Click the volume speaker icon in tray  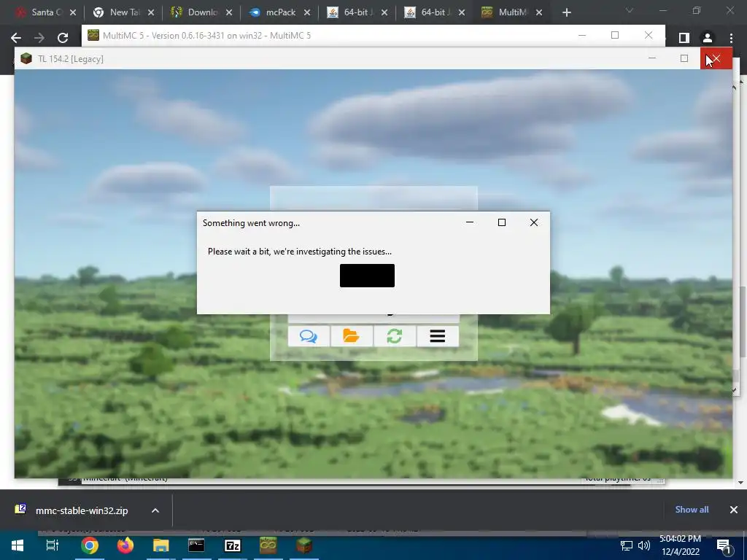point(644,545)
